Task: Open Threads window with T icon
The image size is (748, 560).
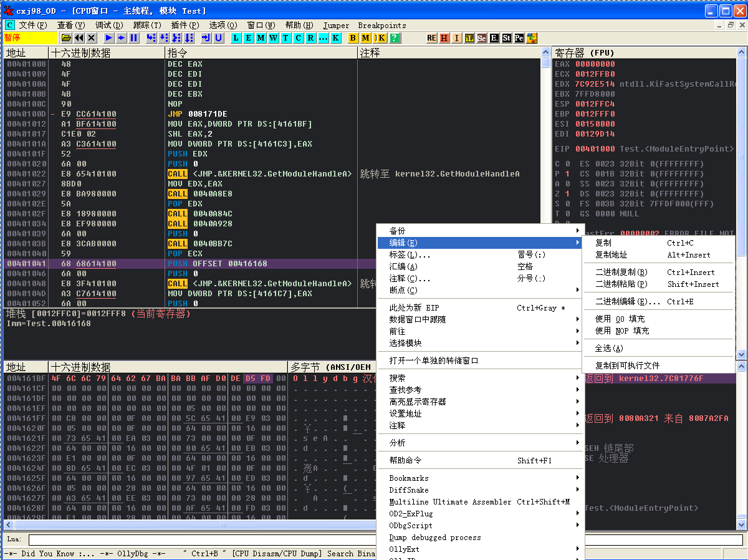Action: (286, 38)
